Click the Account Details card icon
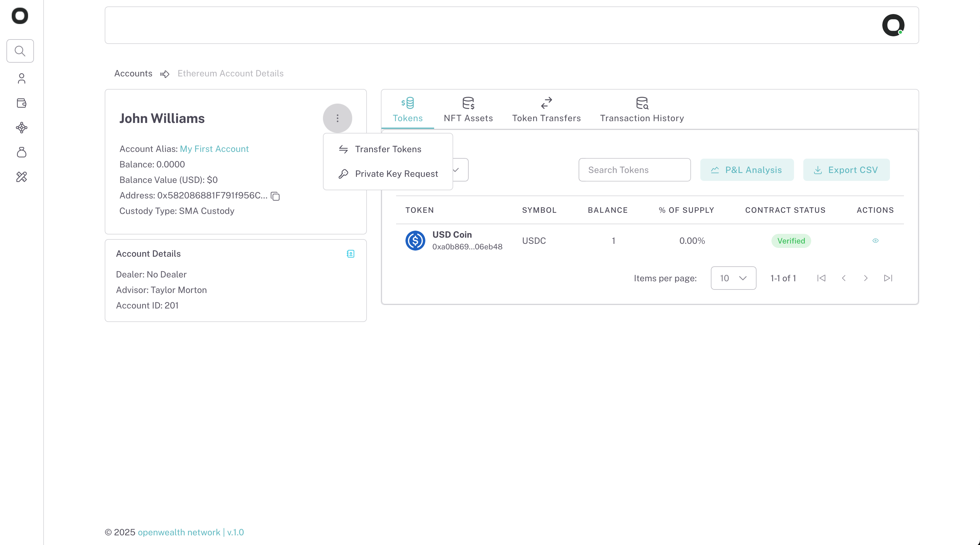Screen dimensions: 980x545 click(x=350, y=253)
